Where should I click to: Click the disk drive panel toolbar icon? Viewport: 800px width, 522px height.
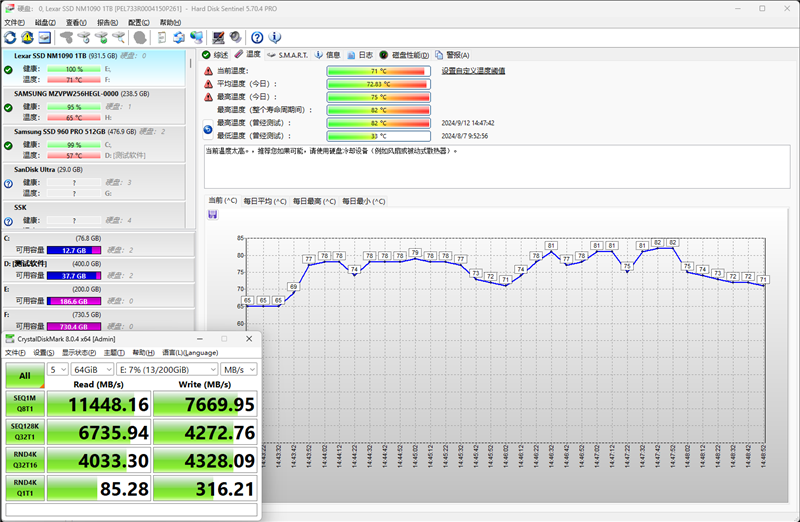click(45, 37)
